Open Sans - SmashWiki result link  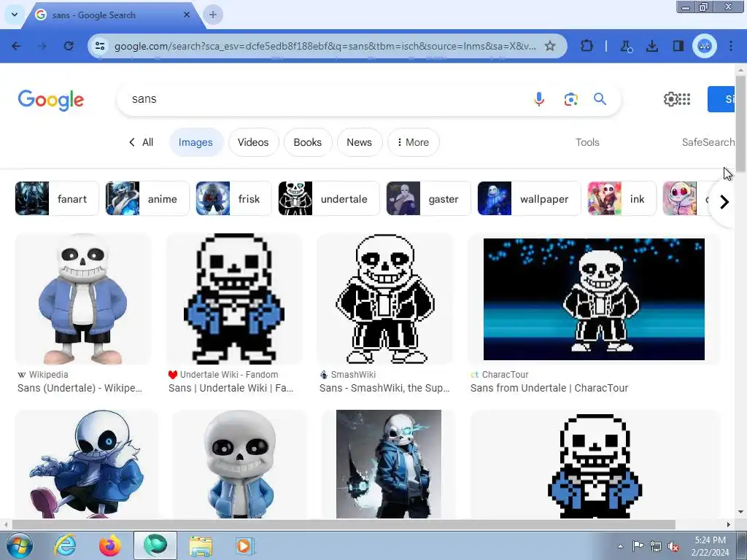384,388
